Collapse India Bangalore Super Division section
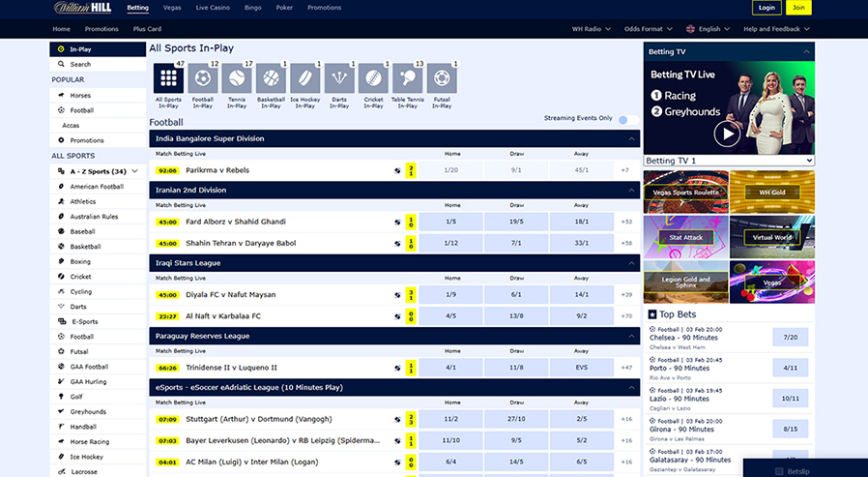 click(x=631, y=138)
